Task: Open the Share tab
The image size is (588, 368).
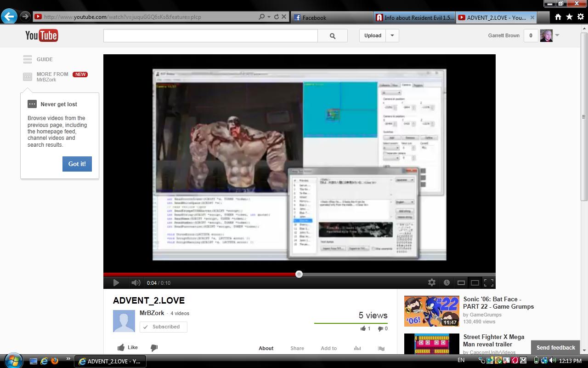Action: [x=297, y=348]
